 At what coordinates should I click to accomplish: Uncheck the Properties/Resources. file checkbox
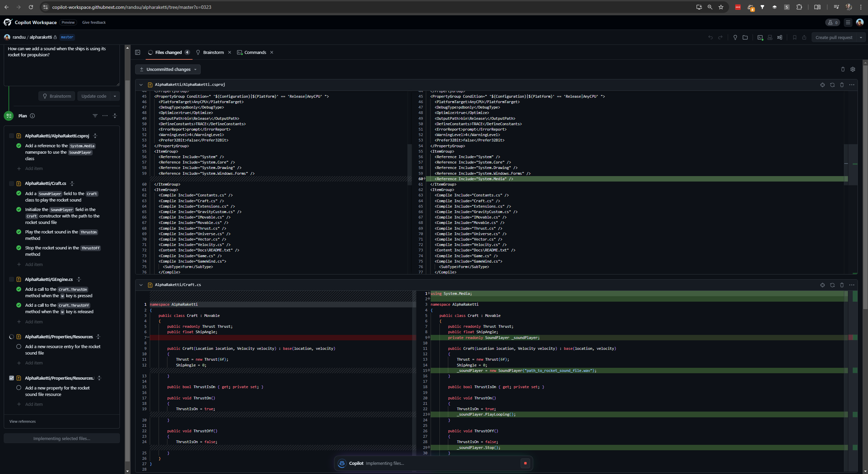[12, 378]
